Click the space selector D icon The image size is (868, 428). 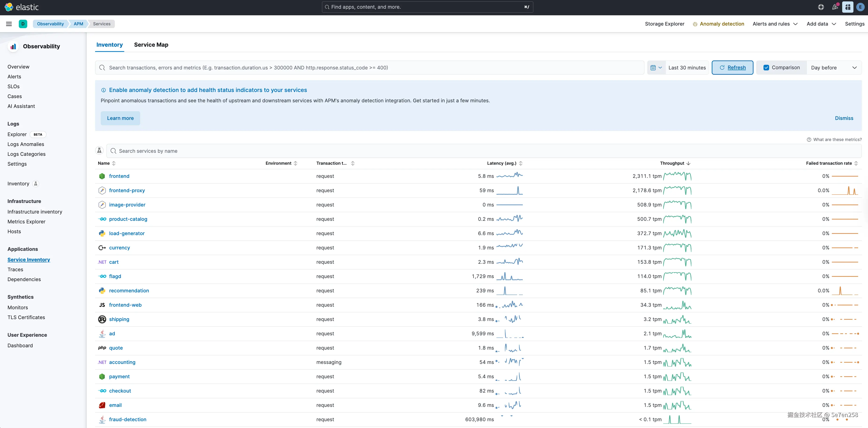pos(23,24)
